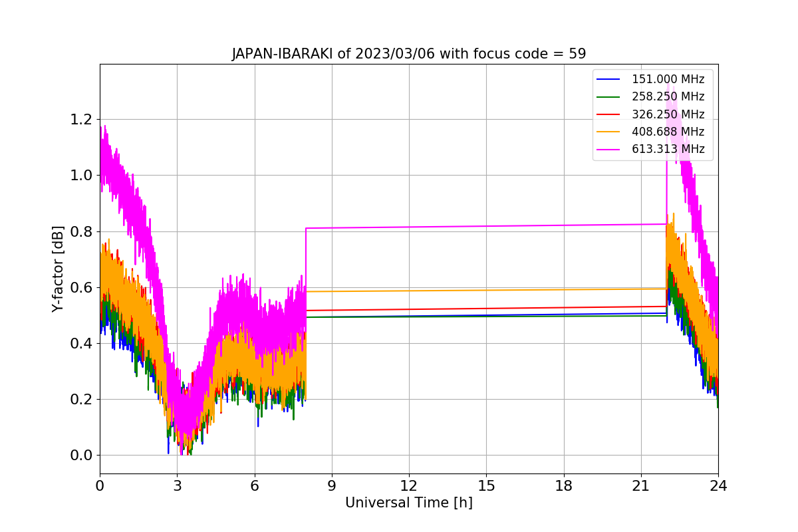Click the 0.8 y-axis tick label
This screenshot has width=798, height=532.
pos(82,231)
